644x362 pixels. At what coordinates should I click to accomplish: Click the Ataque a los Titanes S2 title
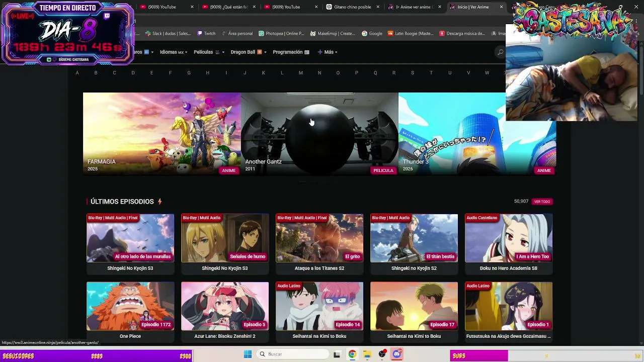[319, 268]
